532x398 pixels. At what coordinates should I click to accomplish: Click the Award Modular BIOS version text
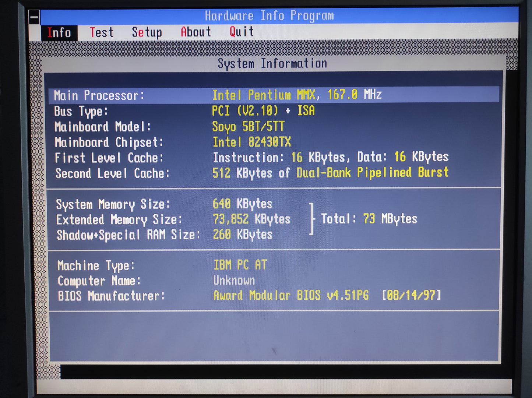291,296
